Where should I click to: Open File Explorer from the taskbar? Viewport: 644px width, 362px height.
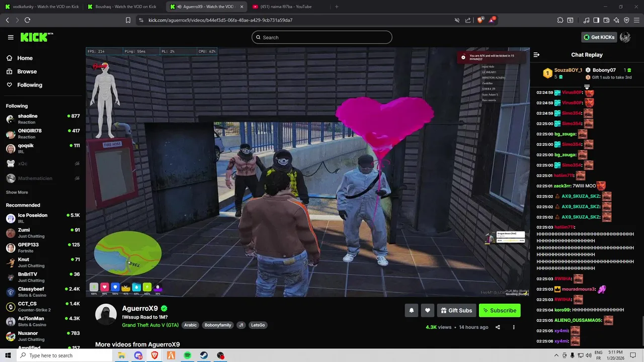coord(121,355)
